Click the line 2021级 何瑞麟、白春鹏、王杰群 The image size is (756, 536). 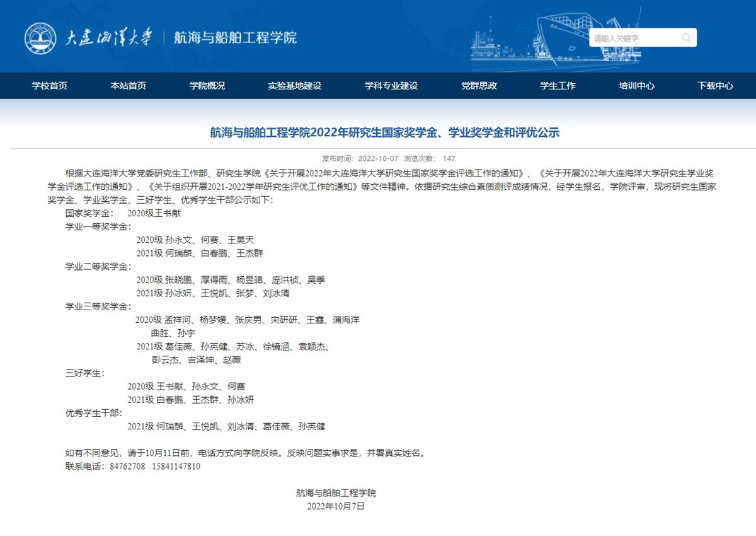pos(199,253)
